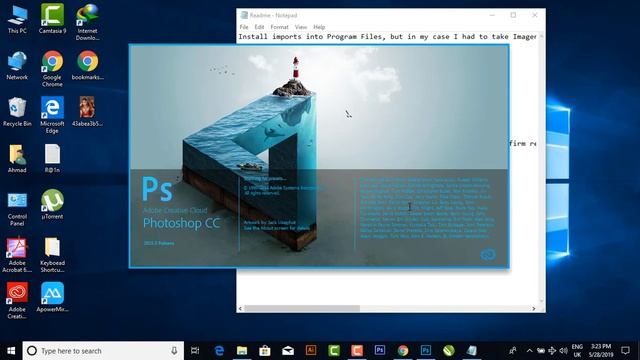Image resolution: width=640 pixels, height=360 pixels.
Task: Minimize the Notepad window
Action: point(492,15)
